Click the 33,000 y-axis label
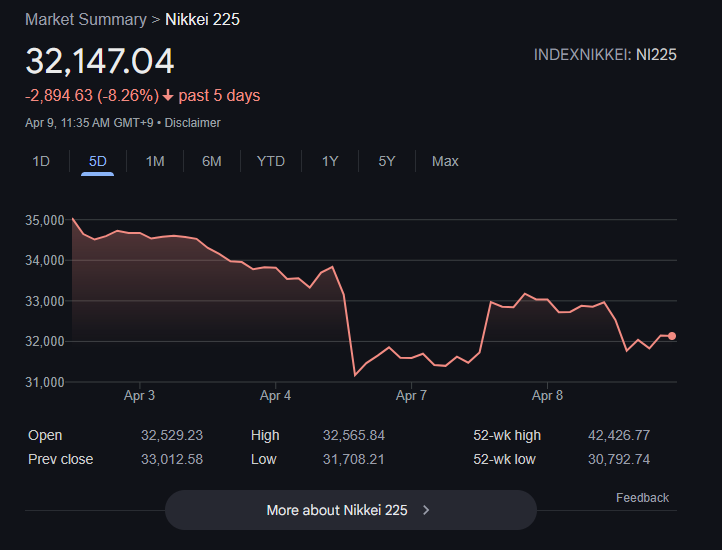This screenshot has width=722, height=550. point(45,301)
